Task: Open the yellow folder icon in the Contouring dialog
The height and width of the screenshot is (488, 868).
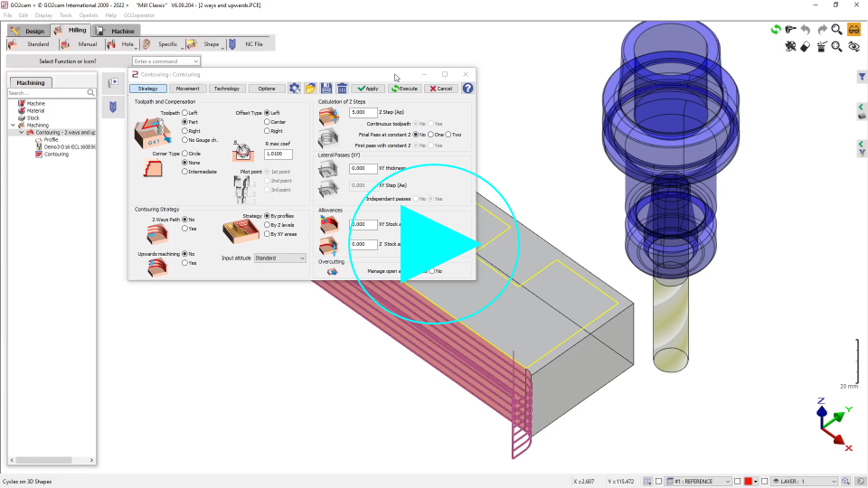Action: pos(310,89)
